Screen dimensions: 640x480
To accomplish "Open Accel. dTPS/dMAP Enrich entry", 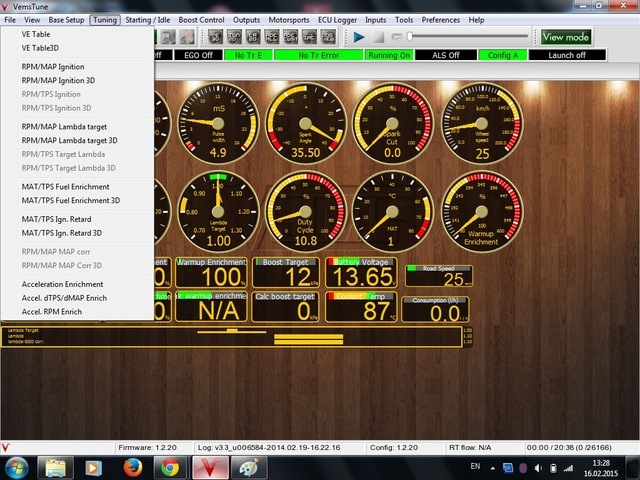I will [x=78, y=298].
